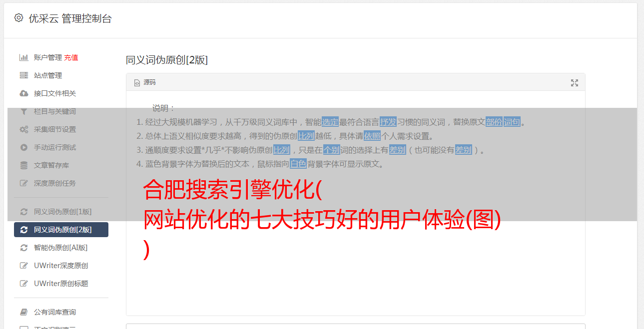Click the 优采云 管理控制台 header title
Screen dimensions: 644x329
point(70,18)
